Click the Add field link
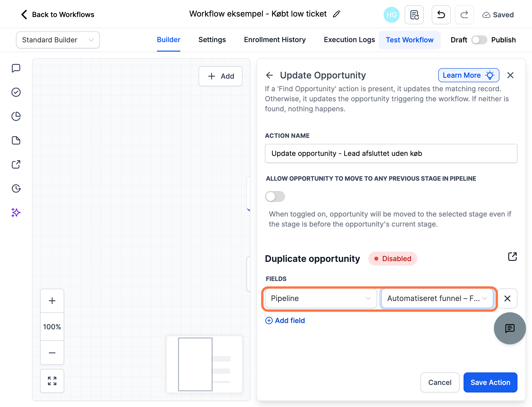 (285, 321)
